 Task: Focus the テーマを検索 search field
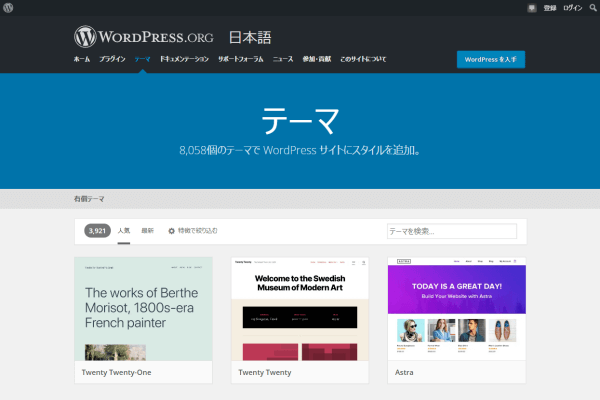pos(452,231)
